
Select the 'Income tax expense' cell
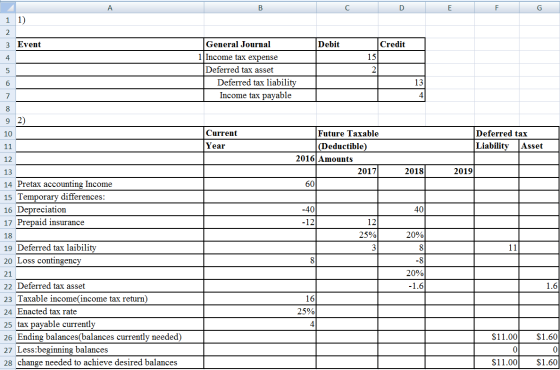click(260, 57)
